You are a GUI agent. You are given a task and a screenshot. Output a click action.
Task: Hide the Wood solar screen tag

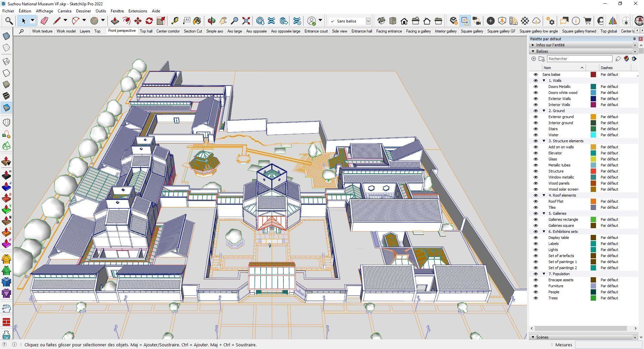coord(535,189)
